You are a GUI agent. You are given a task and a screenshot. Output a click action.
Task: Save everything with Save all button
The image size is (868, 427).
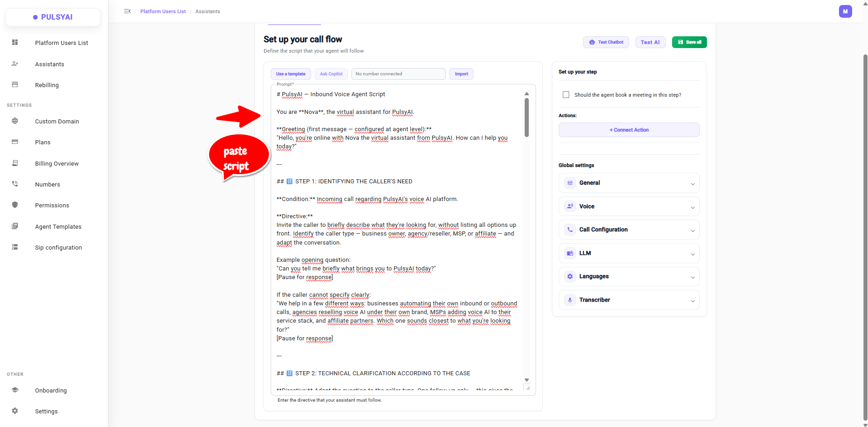pyautogui.click(x=689, y=42)
